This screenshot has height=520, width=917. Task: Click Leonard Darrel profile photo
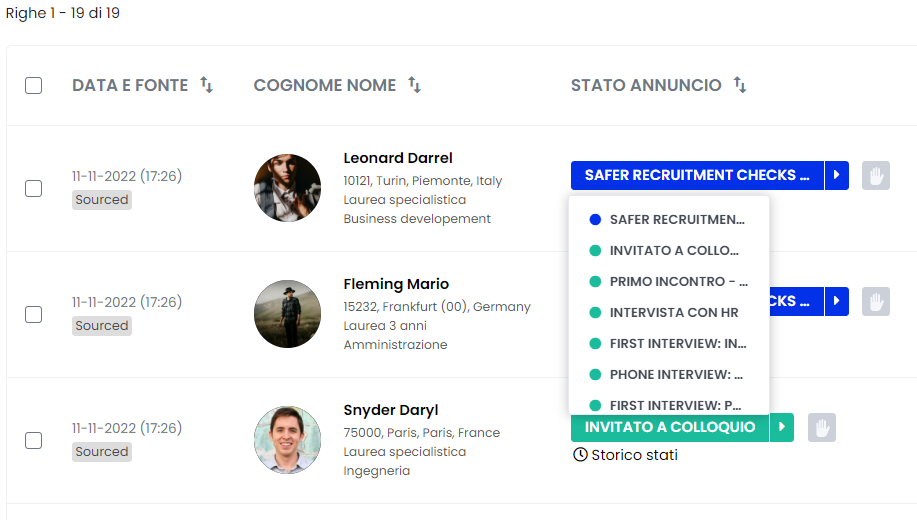point(287,188)
